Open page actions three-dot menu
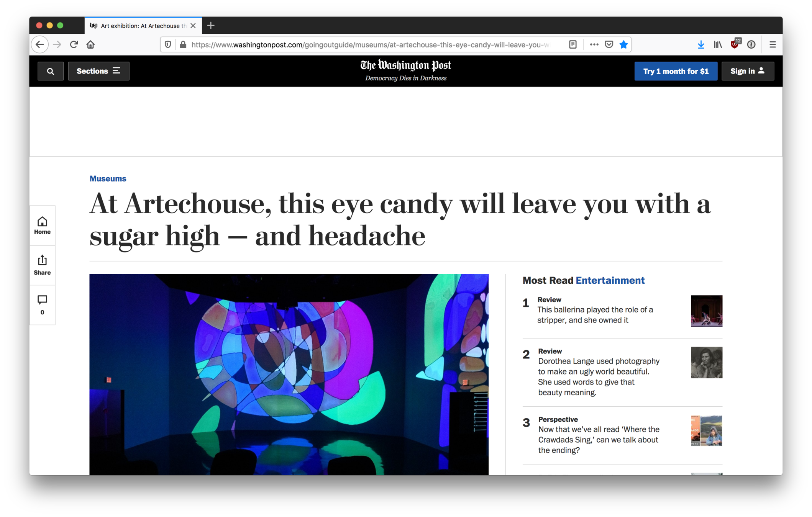Screen dimensions: 812x517 point(594,45)
